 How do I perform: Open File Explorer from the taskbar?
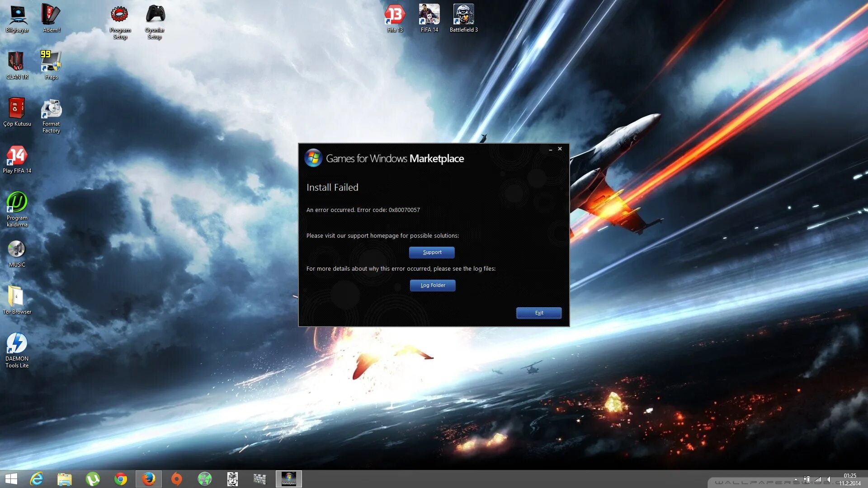point(65,479)
